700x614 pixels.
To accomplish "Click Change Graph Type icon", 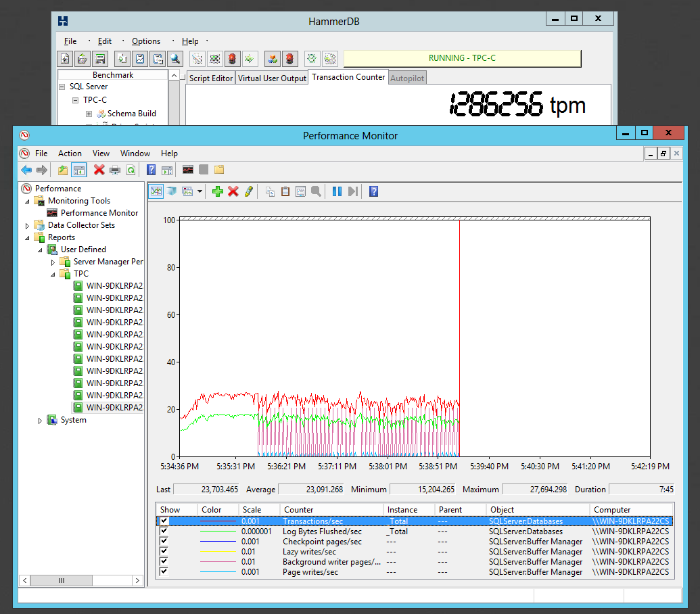I will [187, 191].
